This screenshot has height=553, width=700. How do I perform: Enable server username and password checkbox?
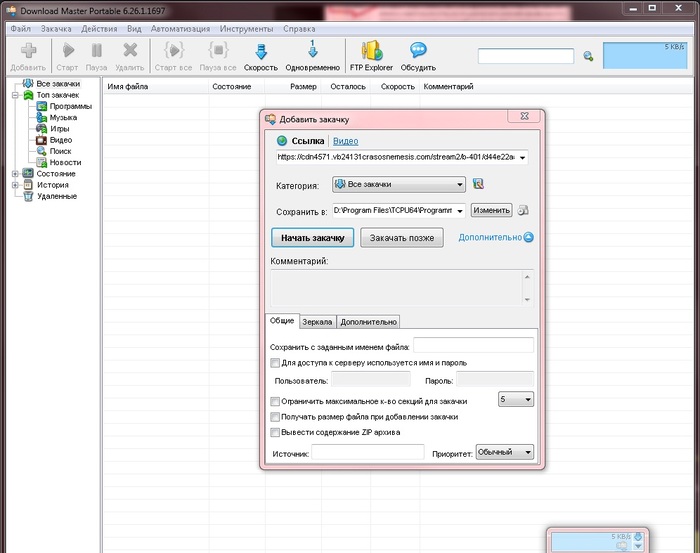tap(276, 363)
